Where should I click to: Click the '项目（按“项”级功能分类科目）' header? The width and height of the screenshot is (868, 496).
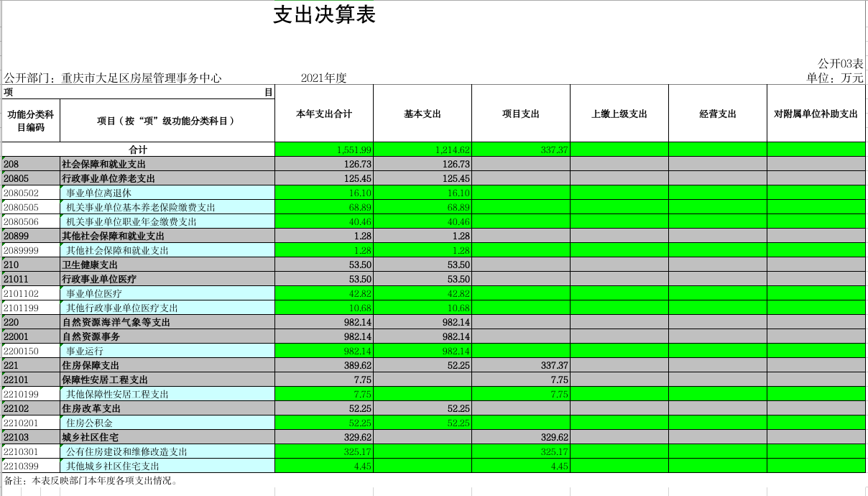click(x=167, y=121)
